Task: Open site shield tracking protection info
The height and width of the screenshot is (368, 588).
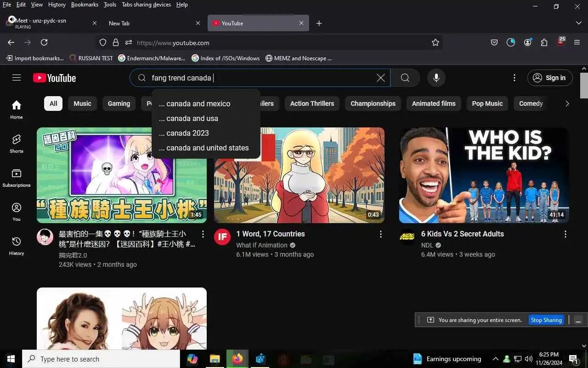Action: pos(103,42)
